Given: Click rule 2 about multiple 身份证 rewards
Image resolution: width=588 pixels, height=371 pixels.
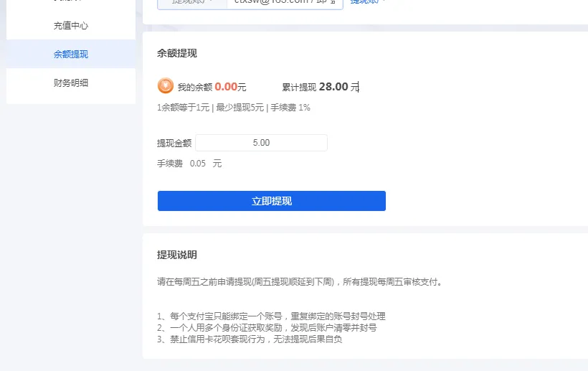Looking at the screenshot, I should [267, 328].
